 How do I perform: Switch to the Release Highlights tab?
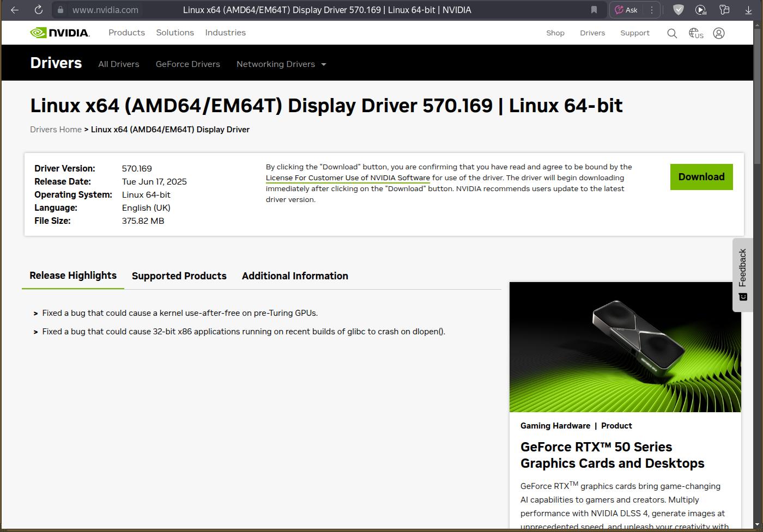click(x=73, y=276)
